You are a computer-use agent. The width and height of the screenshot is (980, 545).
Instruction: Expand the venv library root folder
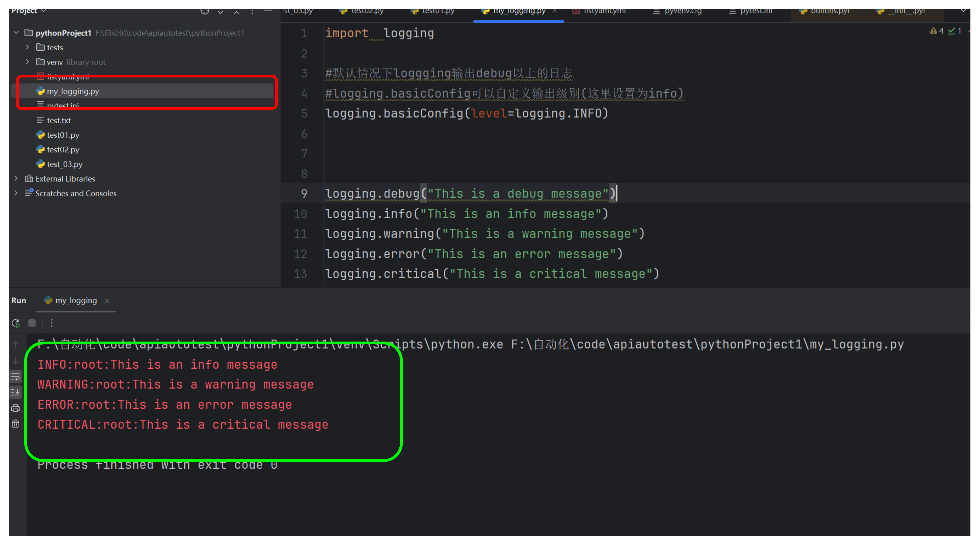pyautogui.click(x=28, y=62)
